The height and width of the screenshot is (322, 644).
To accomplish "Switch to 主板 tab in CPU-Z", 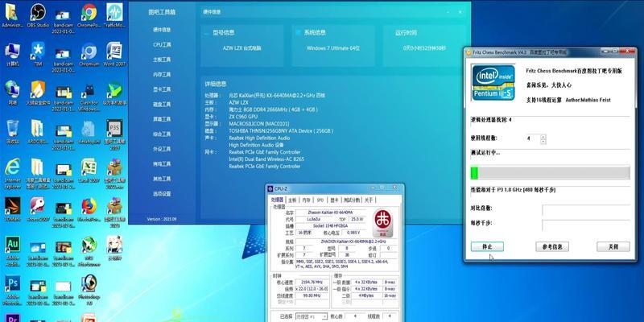I will coord(292,200).
